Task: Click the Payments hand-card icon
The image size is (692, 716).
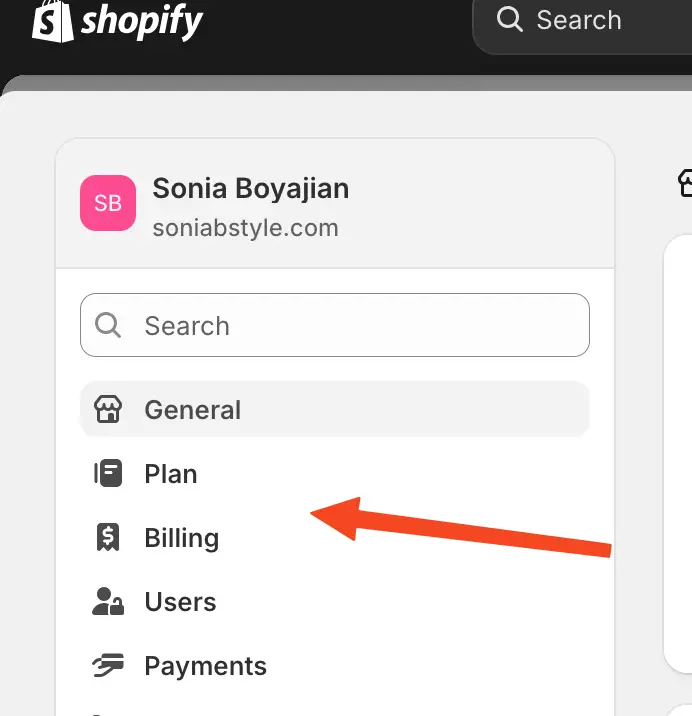Action: (x=107, y=666)
